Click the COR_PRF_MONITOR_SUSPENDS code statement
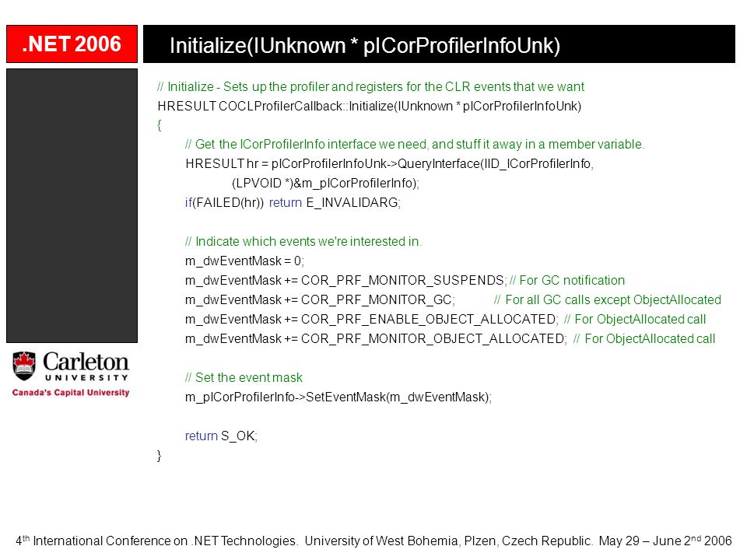Image resolution: width=747 pixels, height=560 pixels. pyautogui.click(x=345, y=281)
